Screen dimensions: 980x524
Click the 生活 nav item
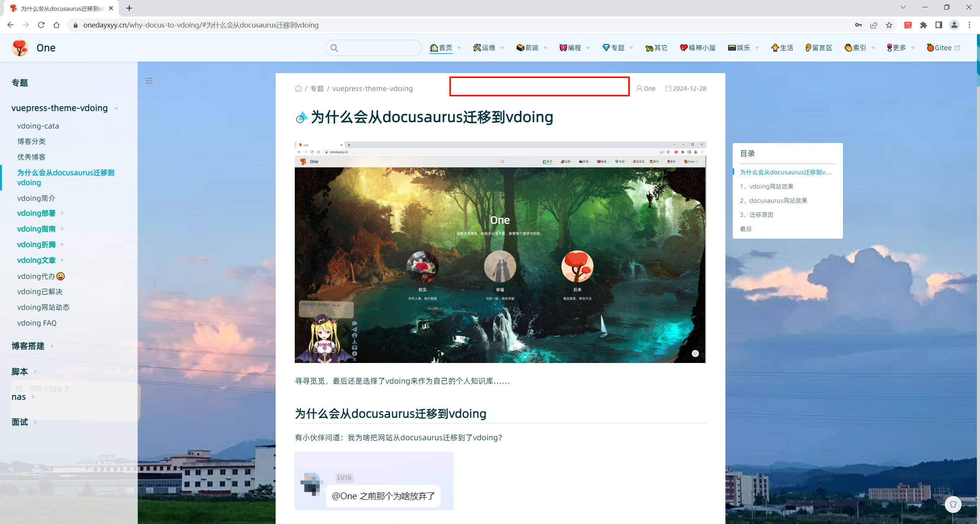(x=782, y=48)
